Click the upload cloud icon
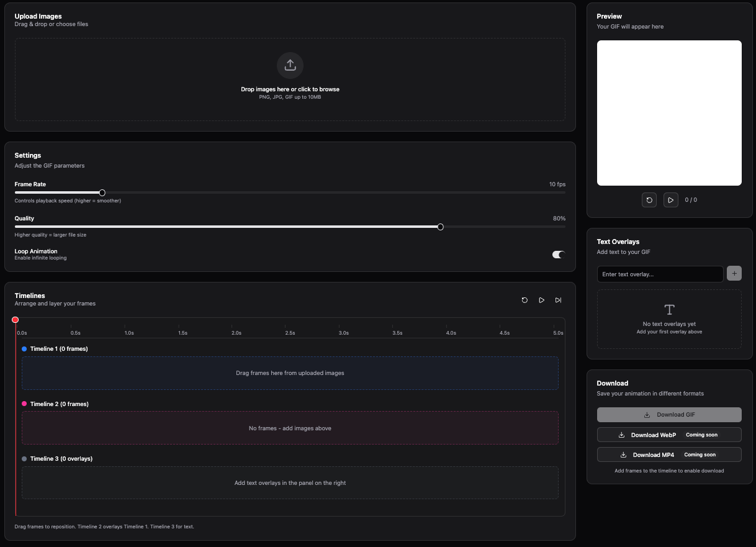Image resolution: width=756 pixels, height=547 pixels. click(290, 65)
